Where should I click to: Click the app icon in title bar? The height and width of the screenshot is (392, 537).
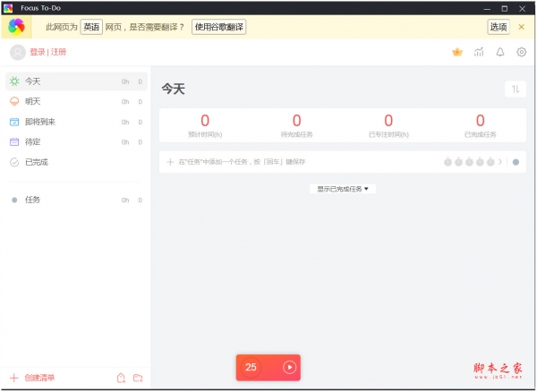8,8
